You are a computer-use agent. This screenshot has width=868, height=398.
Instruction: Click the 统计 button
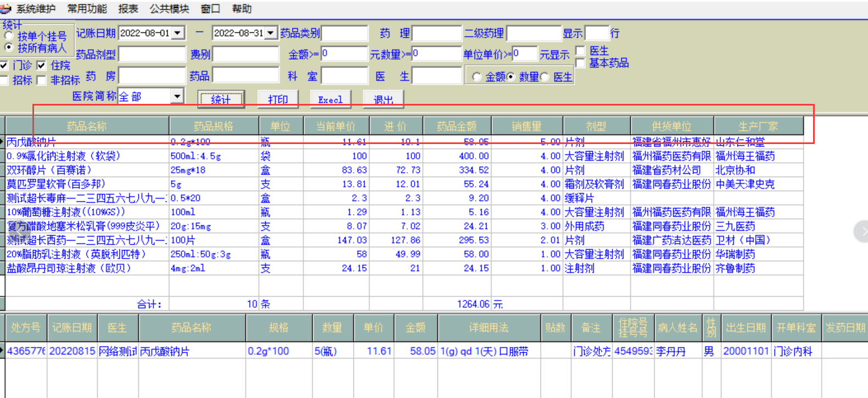click(x=221, y=99)
